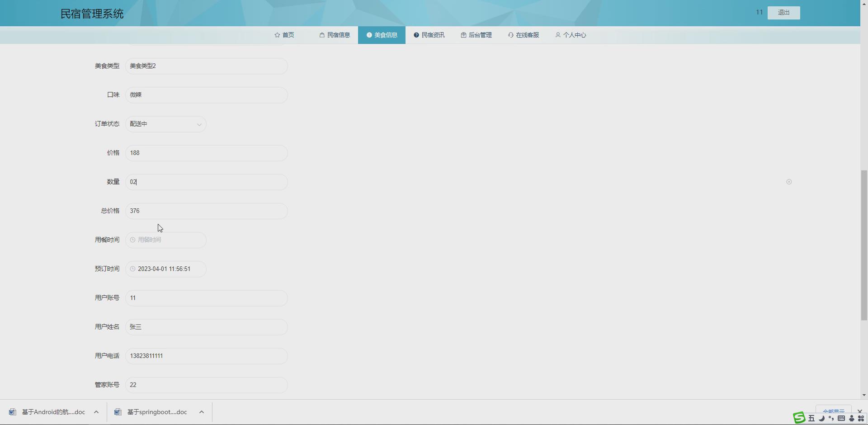
Task: Expand options for 基于springboot doc download
Action: [x=202, y=412]
